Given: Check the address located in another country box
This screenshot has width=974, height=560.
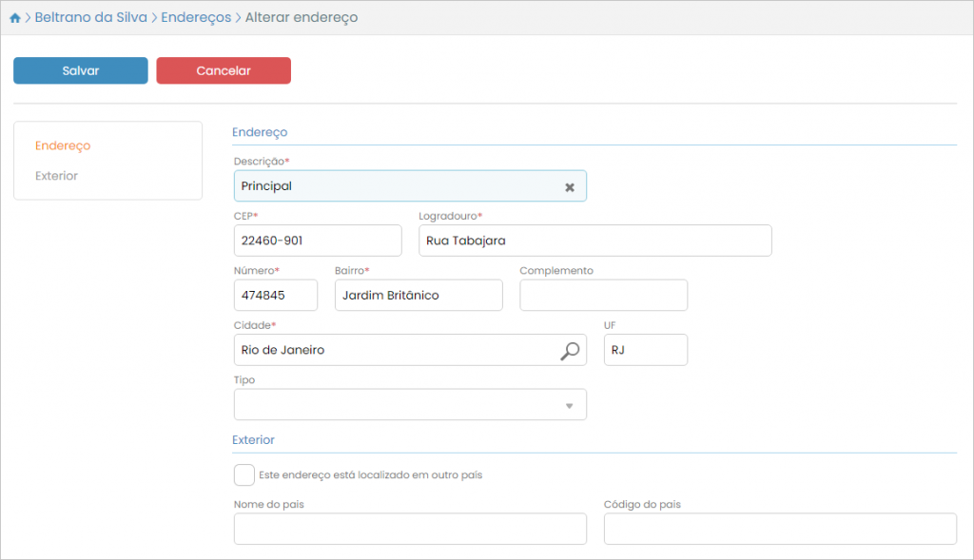Looking at the screenshot, I should coord(244,474).
